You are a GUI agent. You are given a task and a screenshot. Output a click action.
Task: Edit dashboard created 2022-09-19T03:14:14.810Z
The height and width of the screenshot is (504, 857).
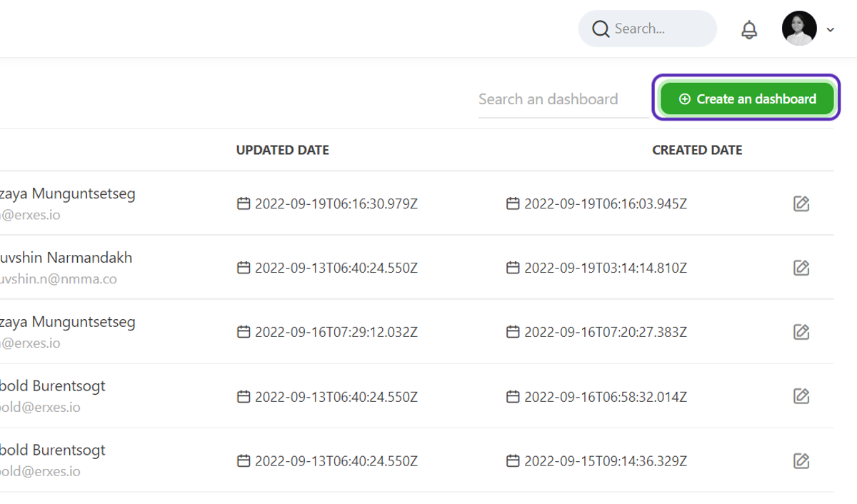801,268
